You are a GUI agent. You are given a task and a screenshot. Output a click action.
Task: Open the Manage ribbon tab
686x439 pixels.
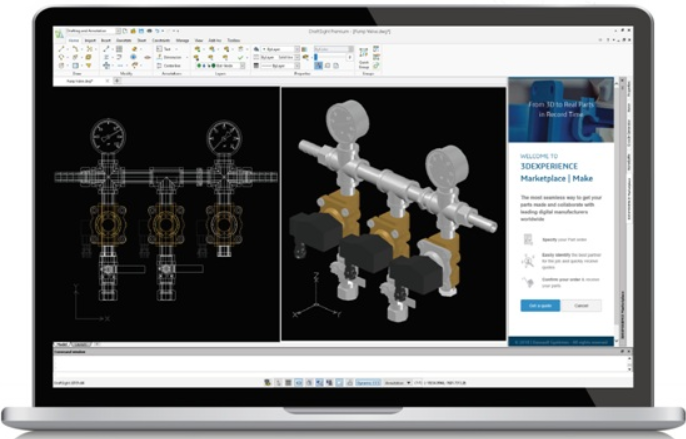point(182,41)
